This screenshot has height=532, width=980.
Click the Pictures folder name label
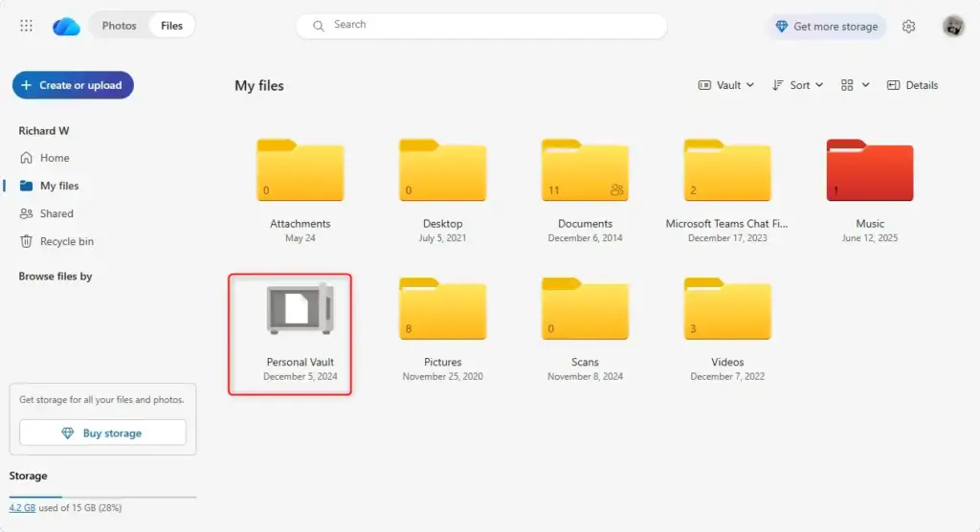[x=442, y=362]
